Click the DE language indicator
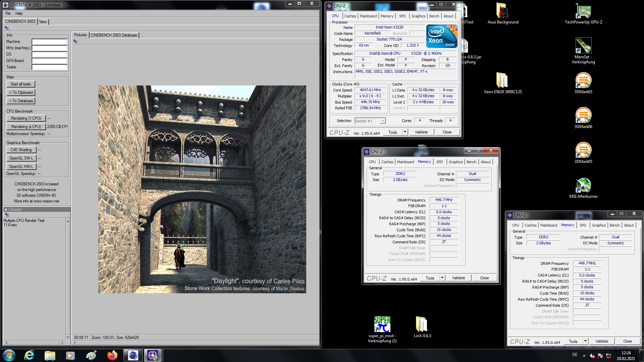The height and width of the screenshot is (362, 644). [x=575, y=355]
